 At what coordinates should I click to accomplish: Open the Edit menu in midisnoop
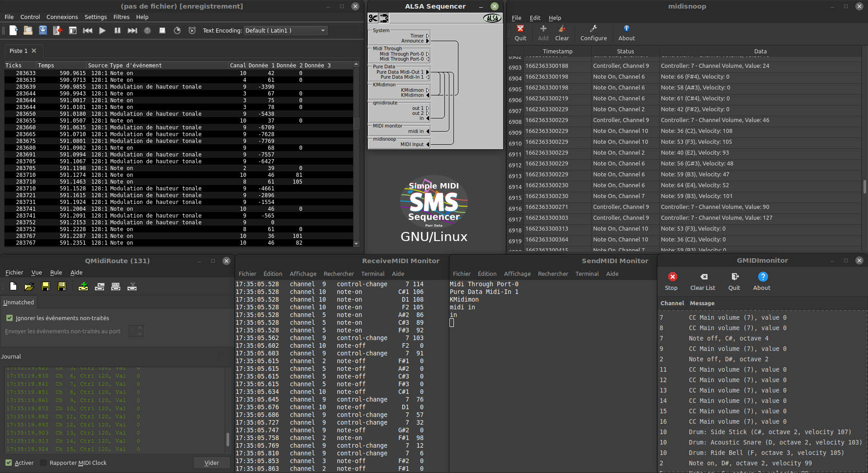click(535, 18)
